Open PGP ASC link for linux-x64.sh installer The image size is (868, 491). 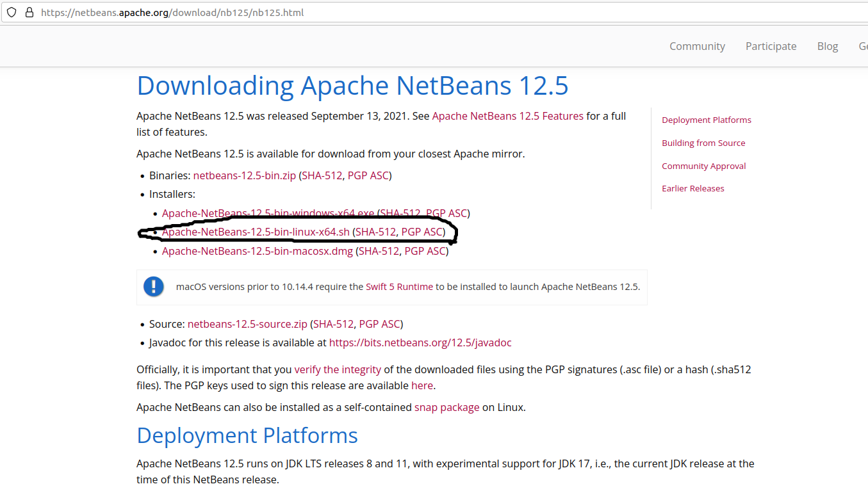422,232
